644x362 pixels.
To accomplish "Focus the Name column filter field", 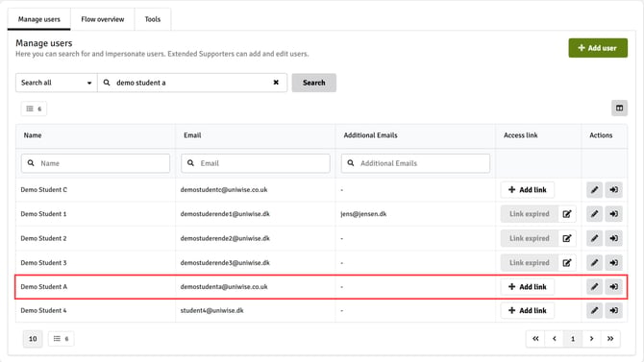I will click(x=95, y=163).
